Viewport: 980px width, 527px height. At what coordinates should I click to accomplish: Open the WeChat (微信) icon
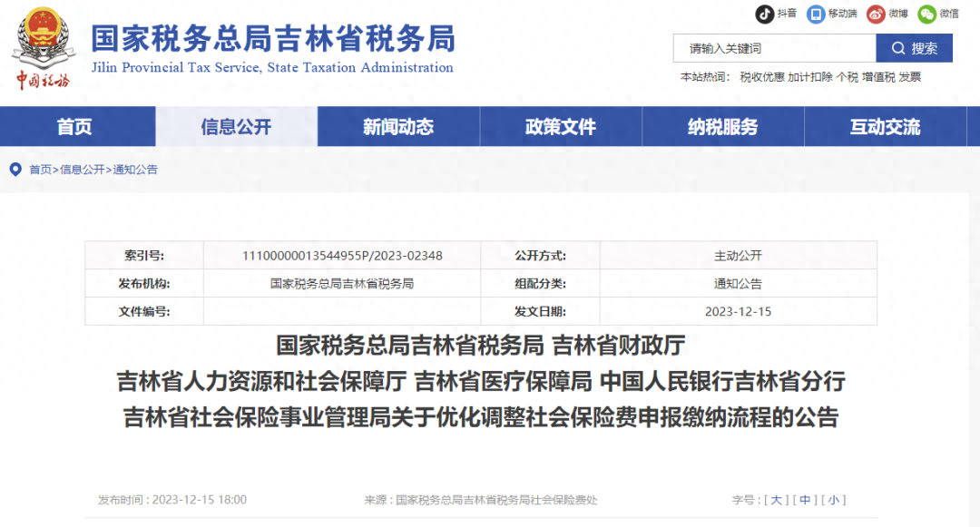926,15
